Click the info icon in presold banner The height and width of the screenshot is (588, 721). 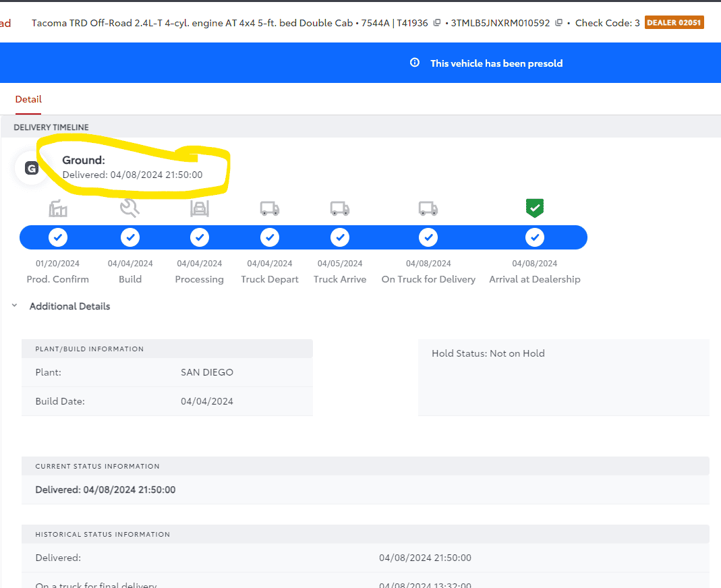(x=415, y=63)
